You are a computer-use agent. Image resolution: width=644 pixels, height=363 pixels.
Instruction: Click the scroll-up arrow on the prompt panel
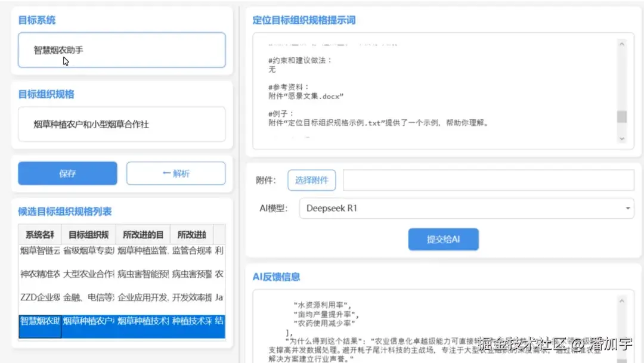(x=623, y=43)
